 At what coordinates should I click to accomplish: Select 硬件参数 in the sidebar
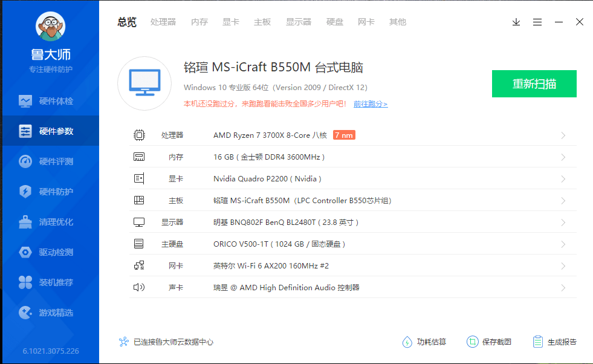click(x=51, y=131)
